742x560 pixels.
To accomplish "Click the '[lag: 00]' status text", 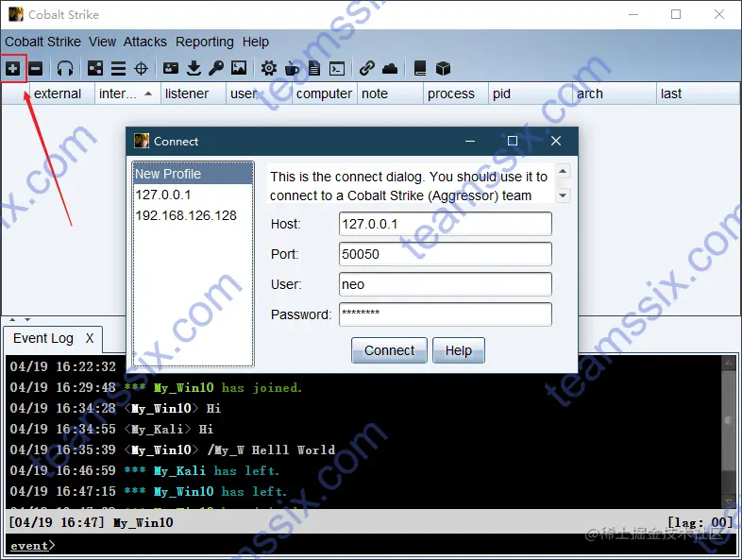I will tap(700, 522).
